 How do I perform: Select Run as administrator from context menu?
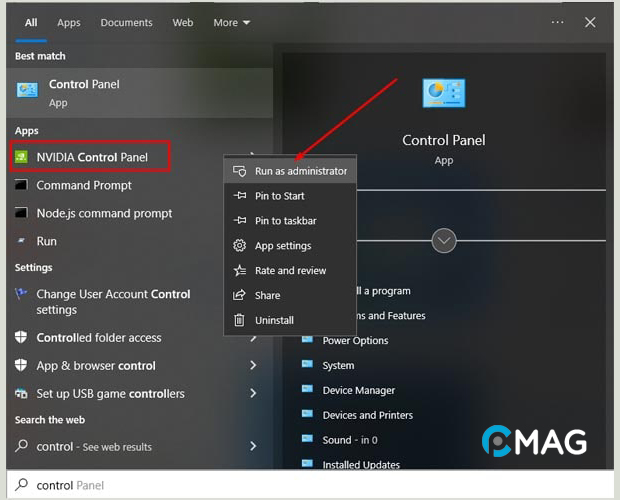290,171
